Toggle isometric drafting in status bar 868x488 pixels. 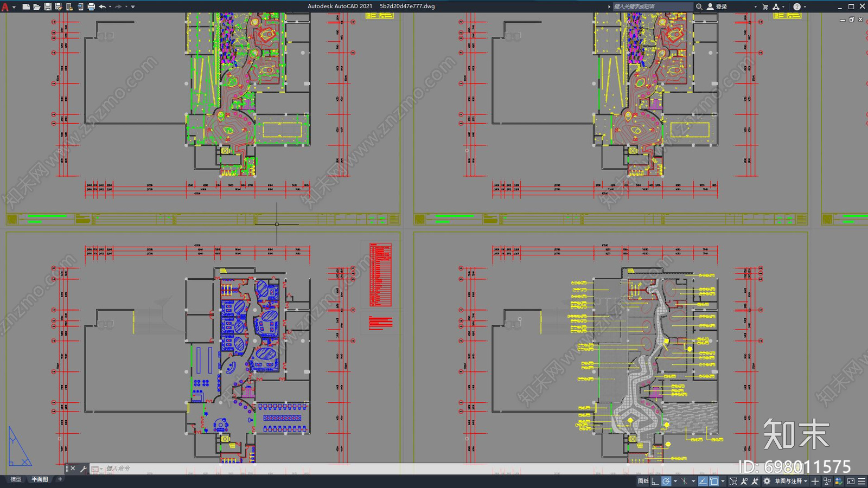684,481
